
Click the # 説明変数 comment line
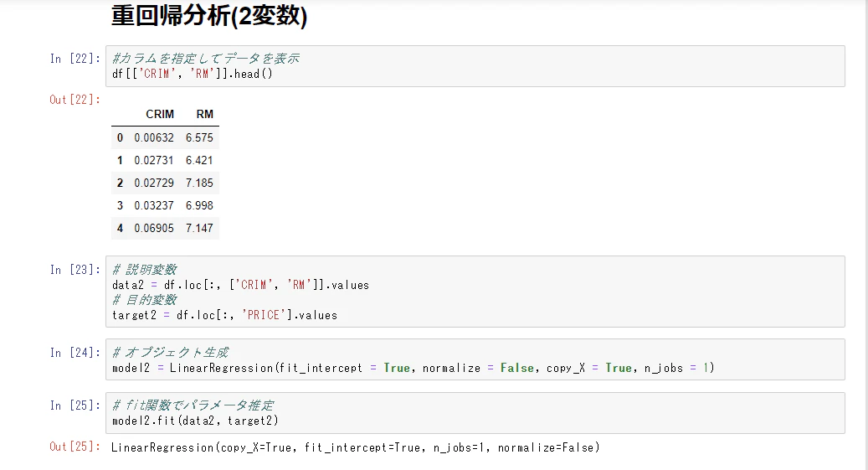tap(145, 270)
